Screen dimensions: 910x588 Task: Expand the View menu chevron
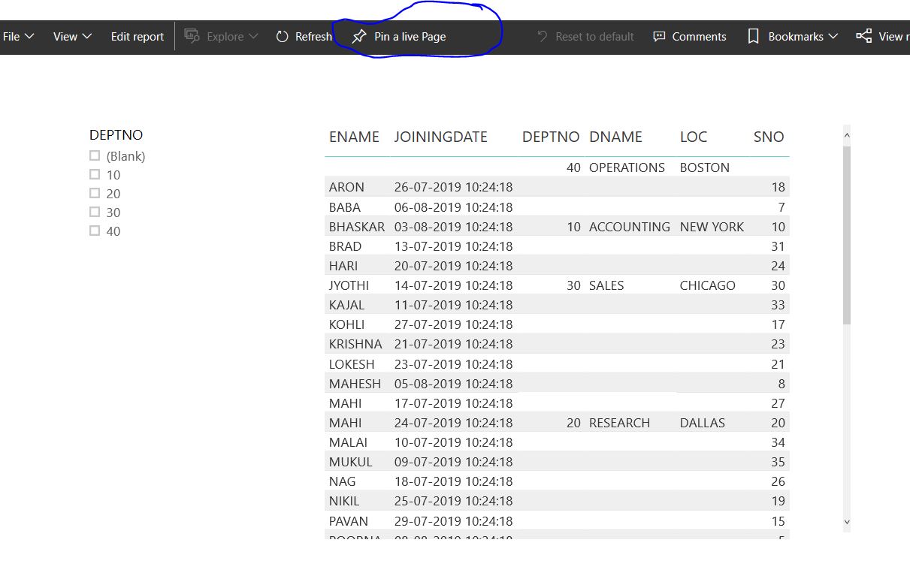point(86,36)
